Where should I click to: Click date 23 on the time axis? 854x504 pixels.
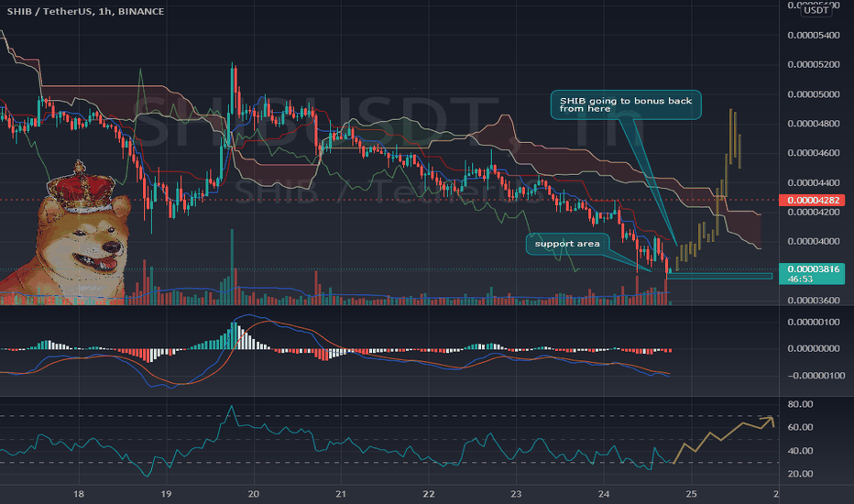point(516,494)
